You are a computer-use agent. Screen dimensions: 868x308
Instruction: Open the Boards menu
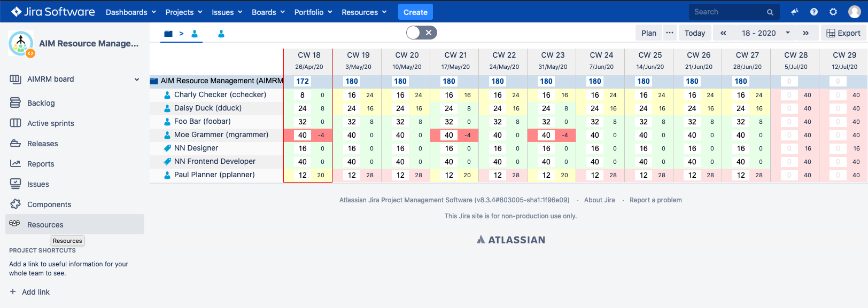pos(268,12)
